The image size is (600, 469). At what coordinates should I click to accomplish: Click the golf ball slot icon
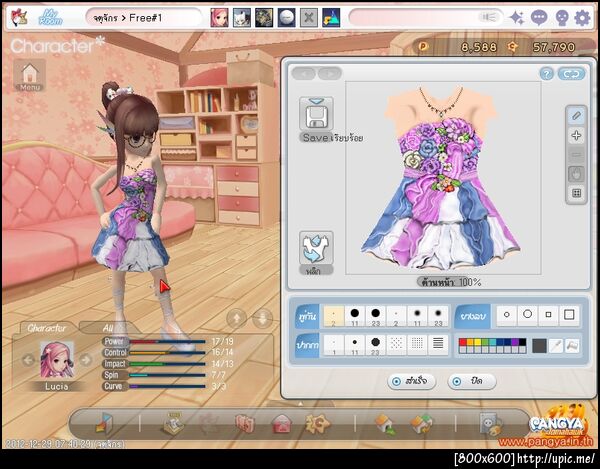pos(287,18)
